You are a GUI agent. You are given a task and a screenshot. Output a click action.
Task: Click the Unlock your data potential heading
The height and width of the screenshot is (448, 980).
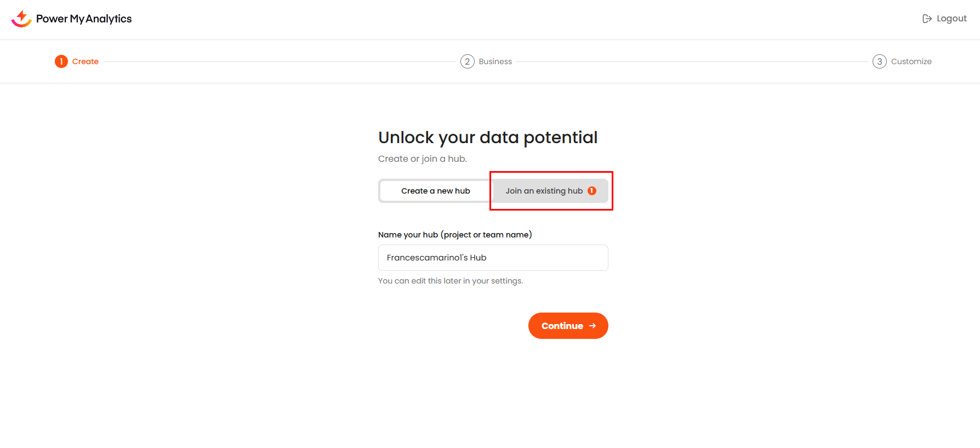(x=488, y=137)
